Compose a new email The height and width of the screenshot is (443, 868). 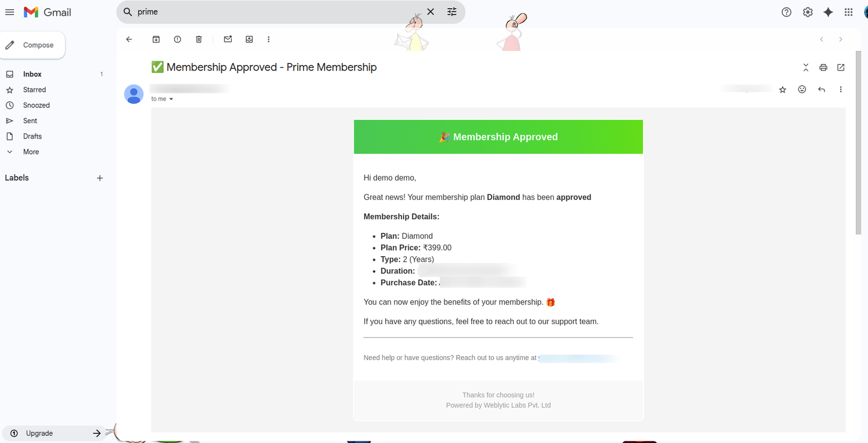point(33,45)
